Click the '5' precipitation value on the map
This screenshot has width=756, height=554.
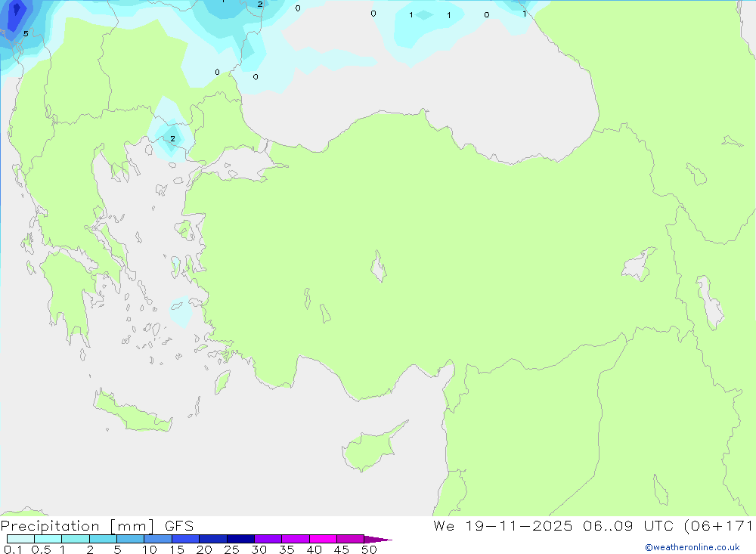pos(26,34)
